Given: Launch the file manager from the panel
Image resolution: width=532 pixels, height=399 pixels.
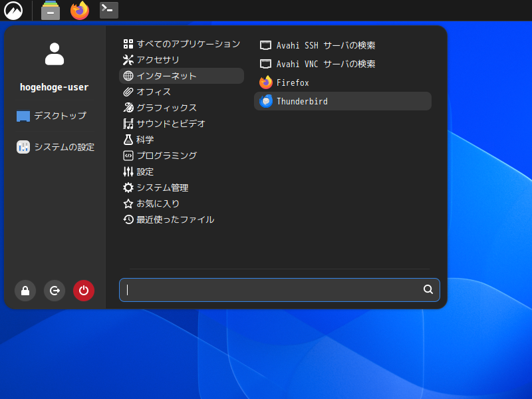Looking at the screenshot, I should [x=51, y=10].
